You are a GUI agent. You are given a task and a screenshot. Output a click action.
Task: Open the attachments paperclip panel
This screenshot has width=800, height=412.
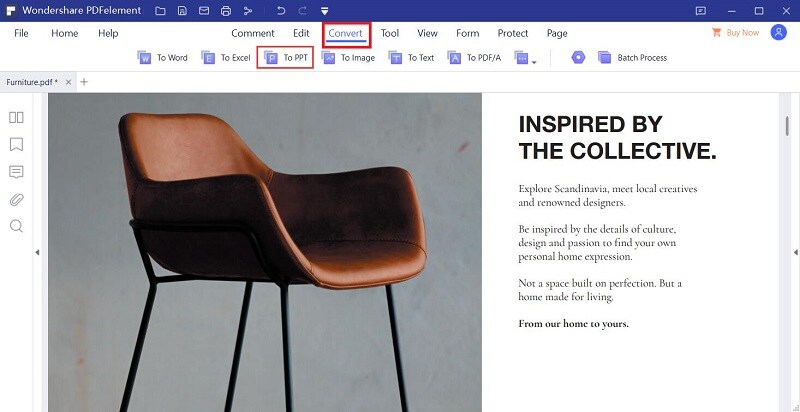(16, 199)
